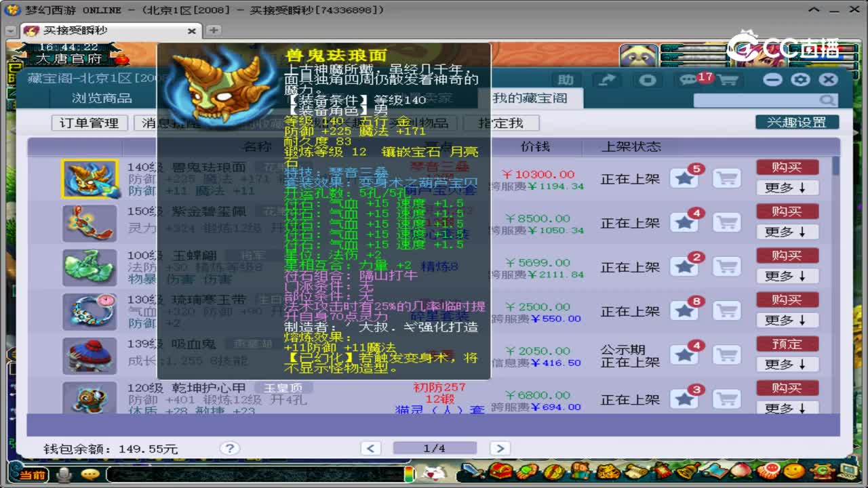Add 乾坤护心甲 ￥6800 item to cart
Screen dimensions: 868x488
point(727,399)
